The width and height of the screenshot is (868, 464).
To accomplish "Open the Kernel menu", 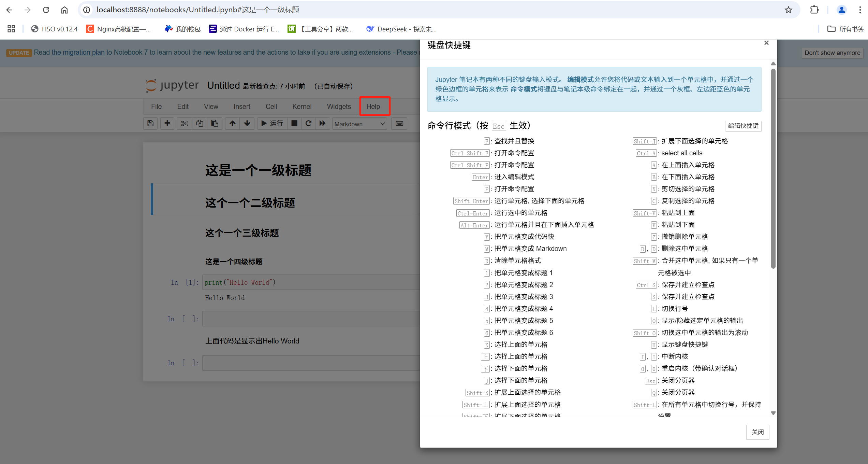I will pyautogui.click(x=301, y=107).
